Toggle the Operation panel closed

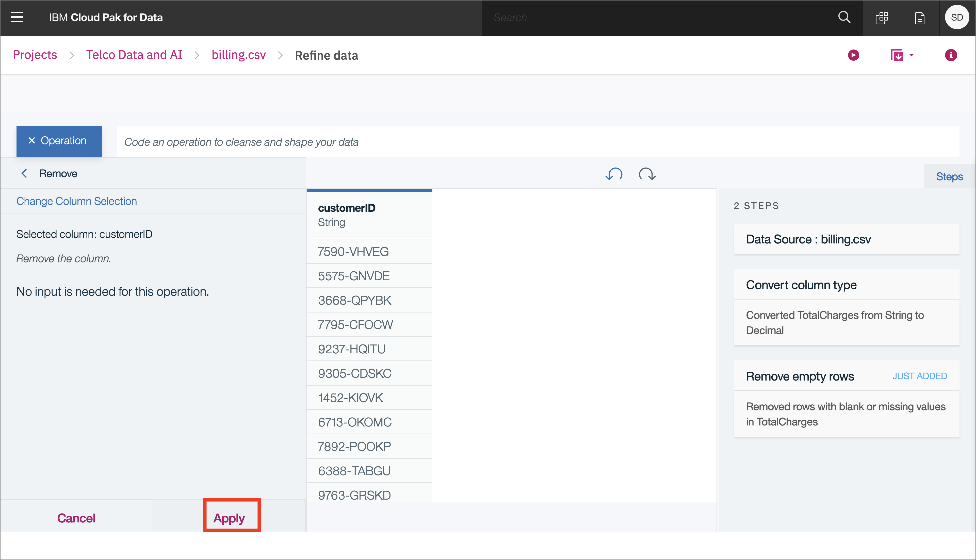pyautogui.click(x=58, y=141)
